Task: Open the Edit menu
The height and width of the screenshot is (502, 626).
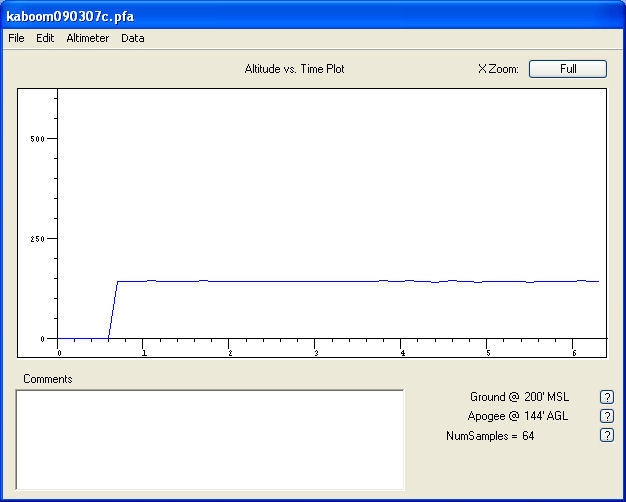Action: coord(45,38)
